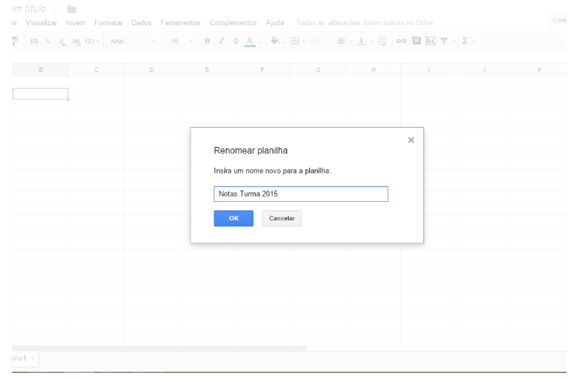Star the document with the star icon
588x378 pixels.
pyautogui.click(x=57, y=8)
